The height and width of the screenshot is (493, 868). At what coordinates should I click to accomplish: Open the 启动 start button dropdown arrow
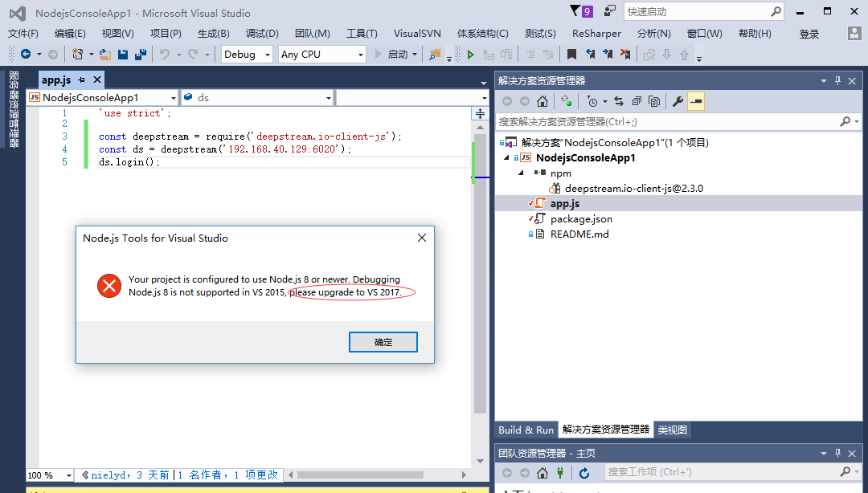(x=415, y=55)
